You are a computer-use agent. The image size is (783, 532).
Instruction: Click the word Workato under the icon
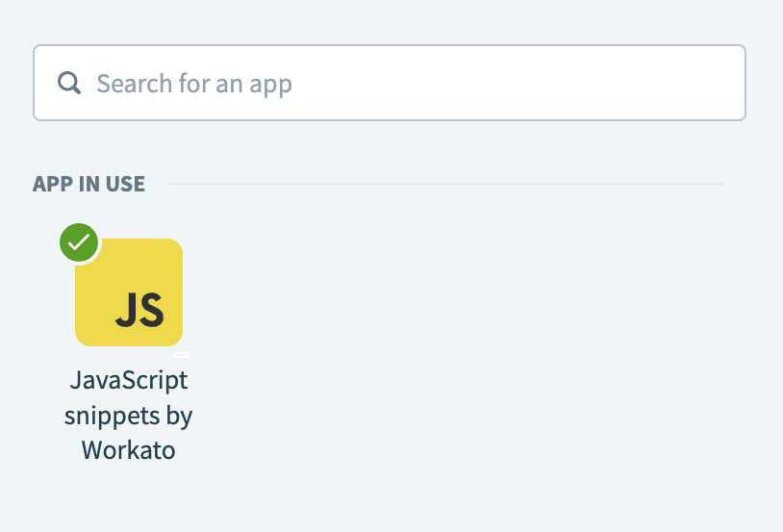tap(128, 450)
